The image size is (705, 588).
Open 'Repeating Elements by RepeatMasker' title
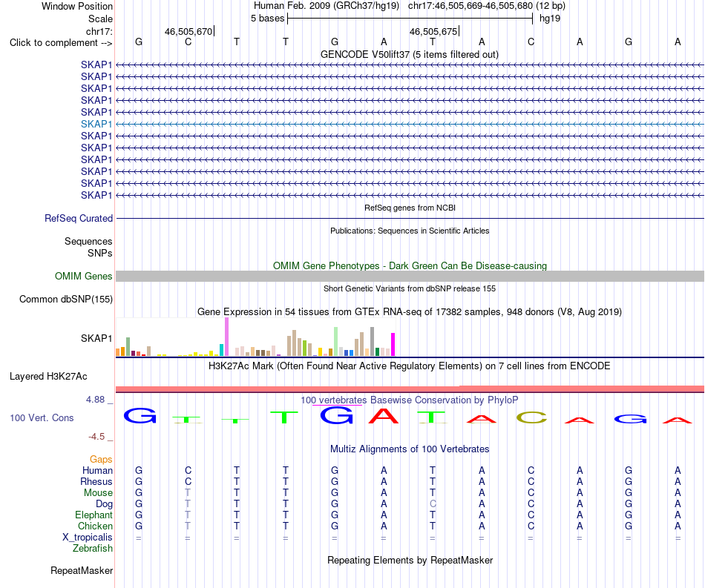point(410,560)
